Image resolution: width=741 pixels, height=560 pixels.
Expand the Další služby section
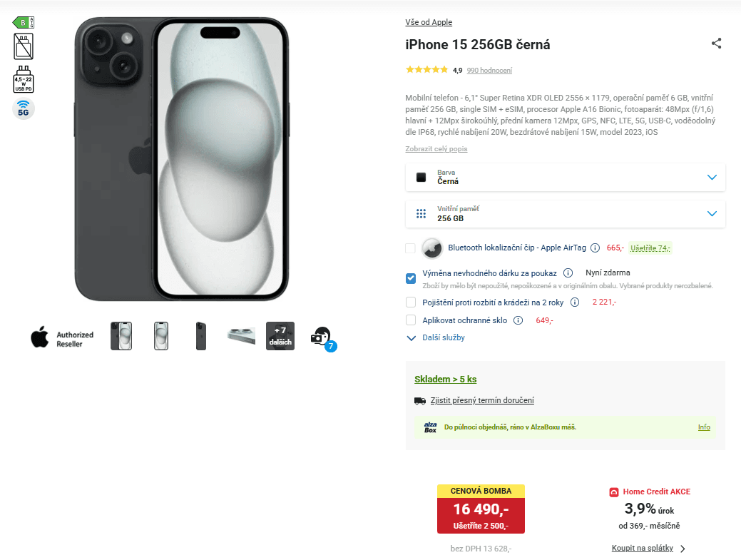442,337
